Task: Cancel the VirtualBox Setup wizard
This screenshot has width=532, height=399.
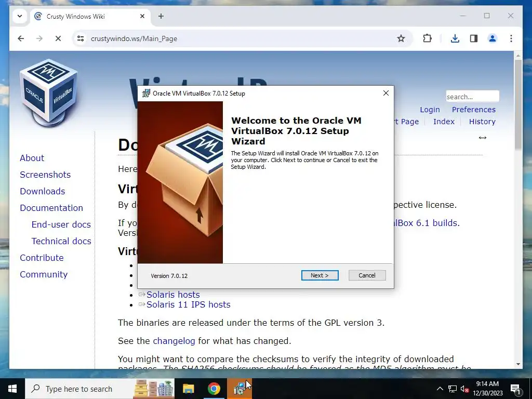Action: pos(367,275)
